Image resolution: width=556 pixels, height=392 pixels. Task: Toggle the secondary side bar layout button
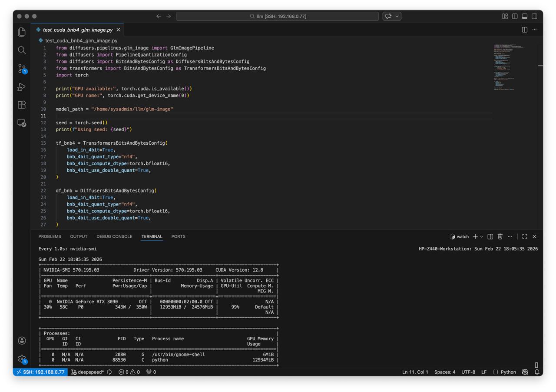pyautogui.click(x=534, y=16)
